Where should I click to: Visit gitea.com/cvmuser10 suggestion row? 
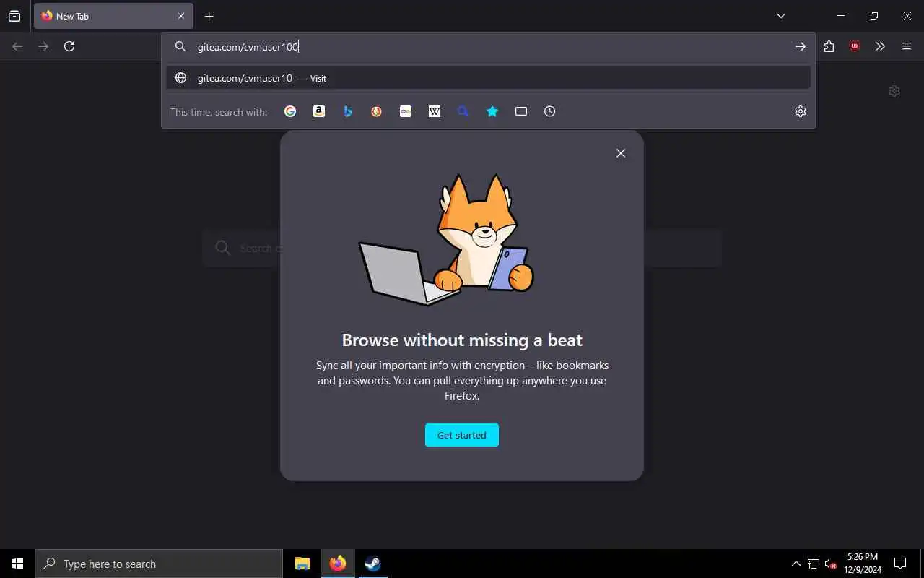tap(488, 78)
